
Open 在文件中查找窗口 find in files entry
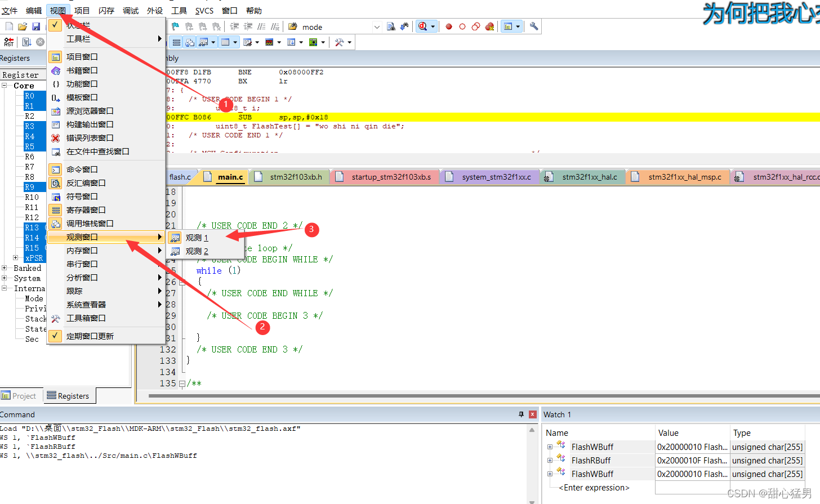(x=106, y=151)
